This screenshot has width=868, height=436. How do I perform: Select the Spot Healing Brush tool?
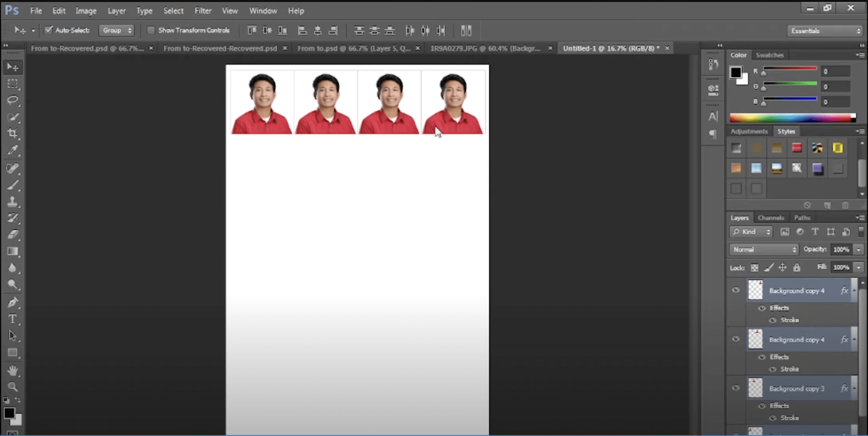12,168
